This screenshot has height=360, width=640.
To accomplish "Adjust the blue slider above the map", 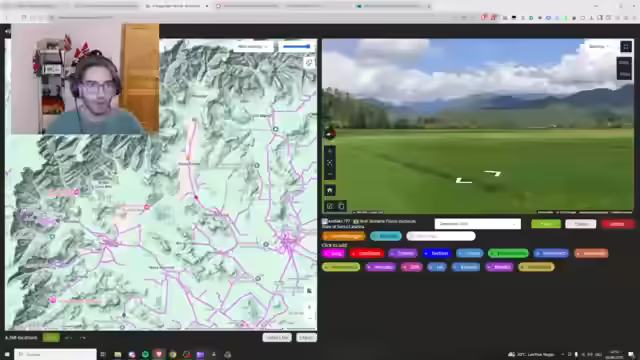I will [297, 47].
